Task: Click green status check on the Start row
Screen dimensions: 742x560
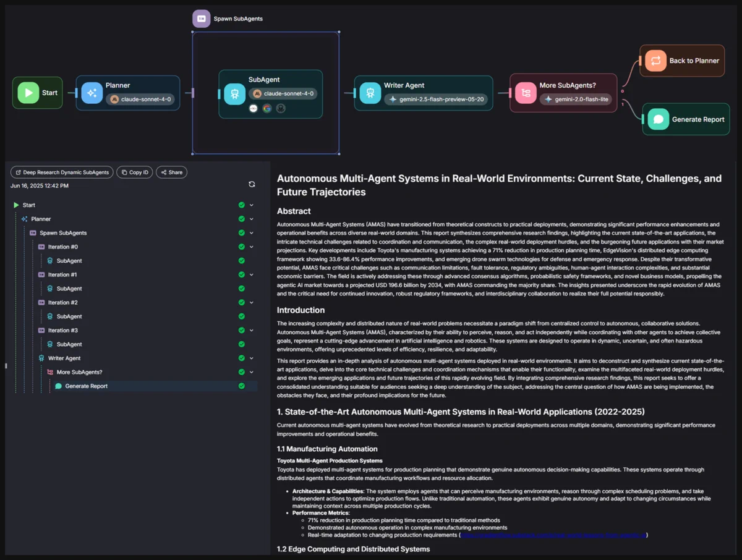Action: pyautogui.click(x=242, y=205)
